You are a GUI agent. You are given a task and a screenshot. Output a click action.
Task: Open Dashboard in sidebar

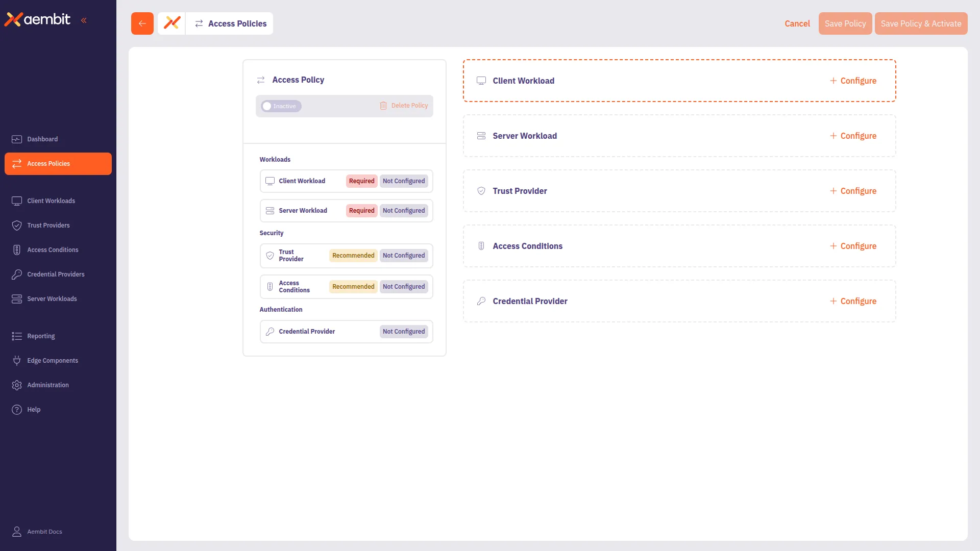tap(58, 139)
